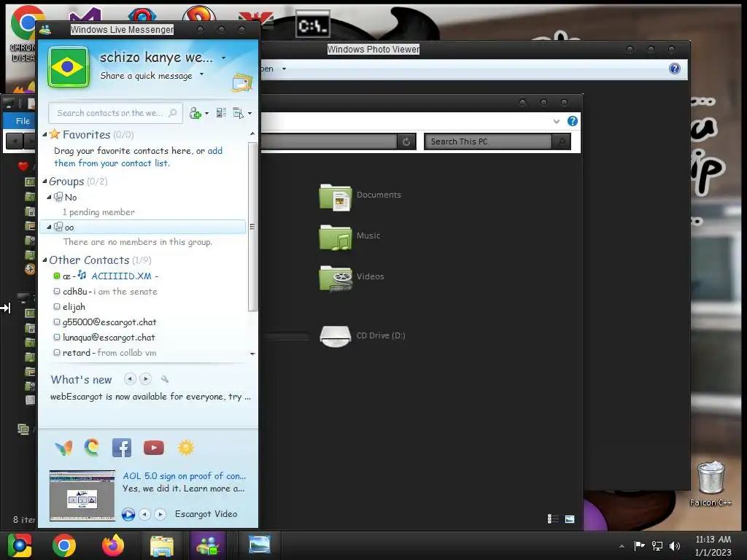Open the Videos folder
Image resolution: width=747 pixels, height=560 pixels.
click(352, 278)
